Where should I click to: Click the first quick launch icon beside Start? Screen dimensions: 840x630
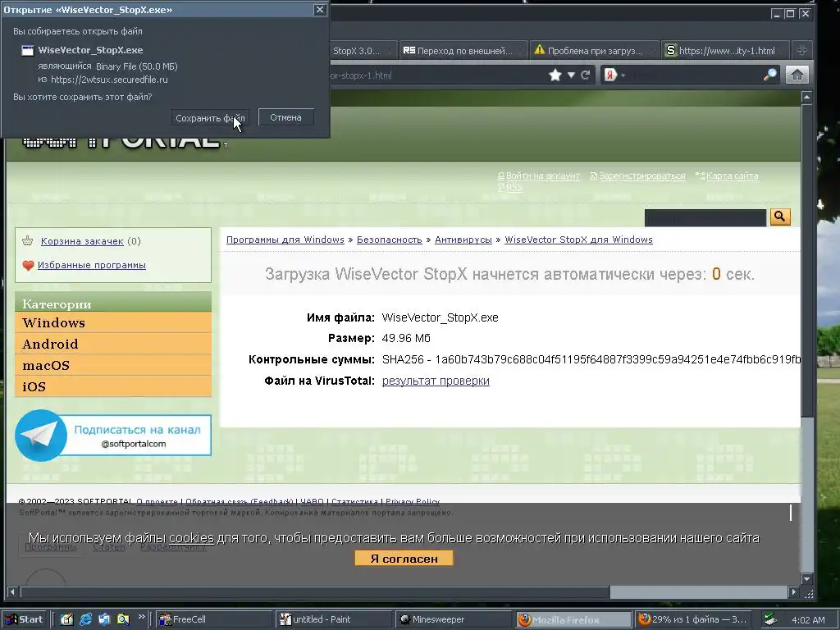coord(66,619)
